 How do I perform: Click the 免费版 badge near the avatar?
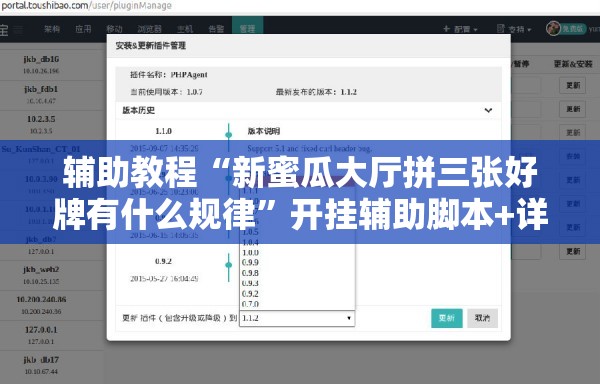[x=573, y=29]
